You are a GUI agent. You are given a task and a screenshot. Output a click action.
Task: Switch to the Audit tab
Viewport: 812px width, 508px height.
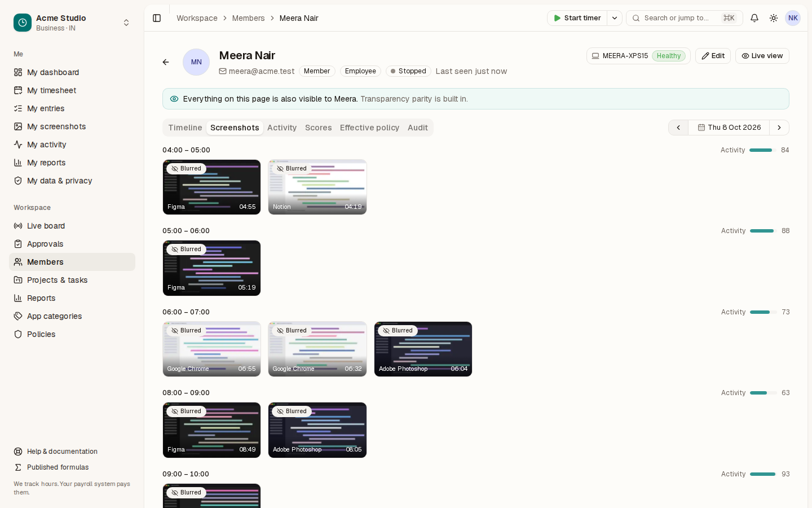pos(418,128)
